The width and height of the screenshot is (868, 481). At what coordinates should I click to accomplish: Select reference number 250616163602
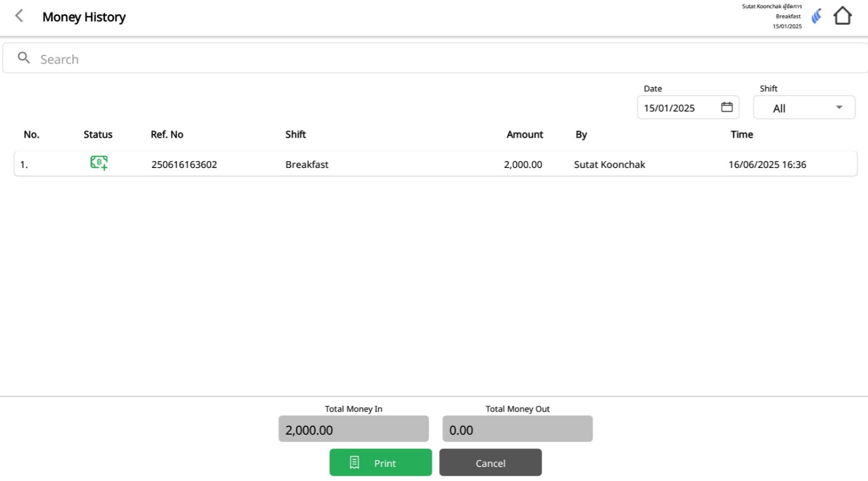pyautogui.click(x=184, y=165)
